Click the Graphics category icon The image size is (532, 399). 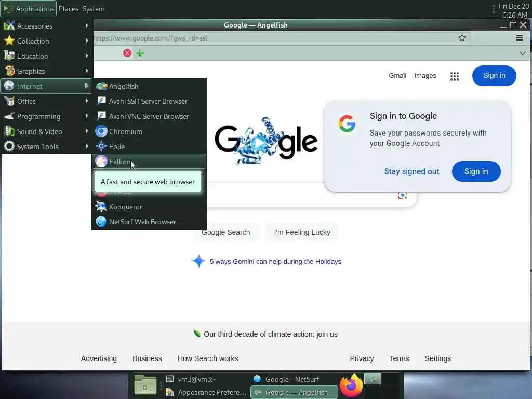click(x=9, y=71)
